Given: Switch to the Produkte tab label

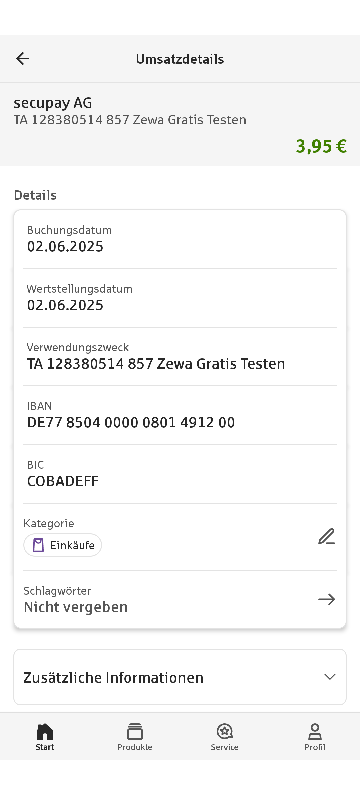Looking at the screenshot, I should [x=135, y=747].
